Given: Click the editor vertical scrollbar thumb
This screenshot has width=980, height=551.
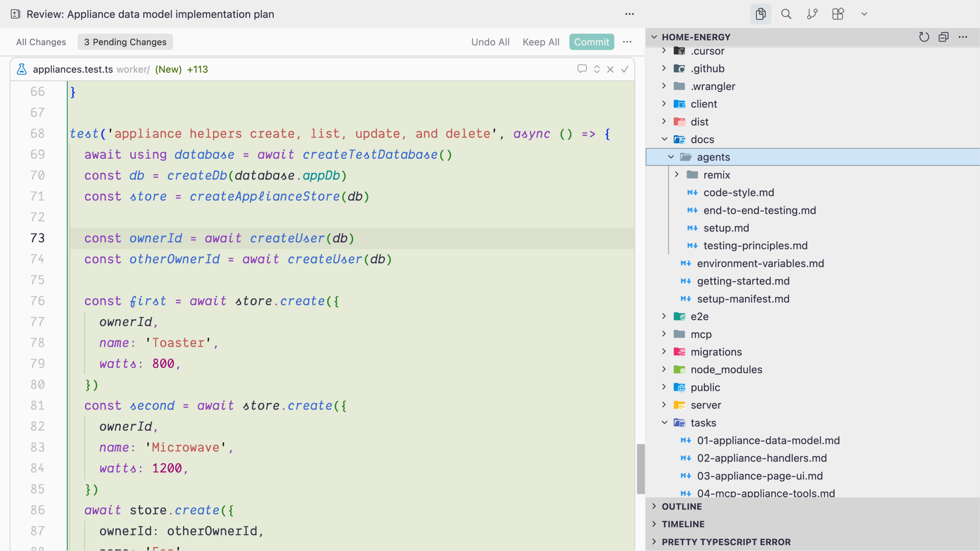Looking at the screenshot, I should (641, 469).
